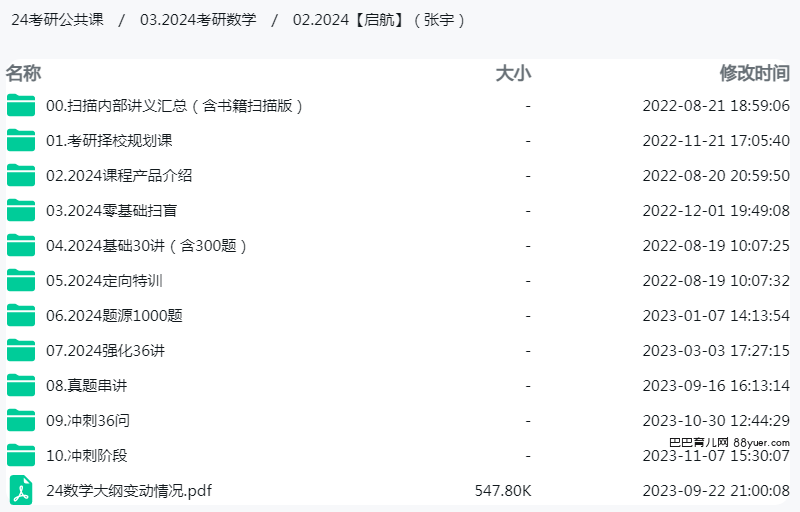Open the 00.扫描内部讲义汇总 folder icon
This screenshot has width=800, height=512.
pyautogui.click(x=21, y=106)
